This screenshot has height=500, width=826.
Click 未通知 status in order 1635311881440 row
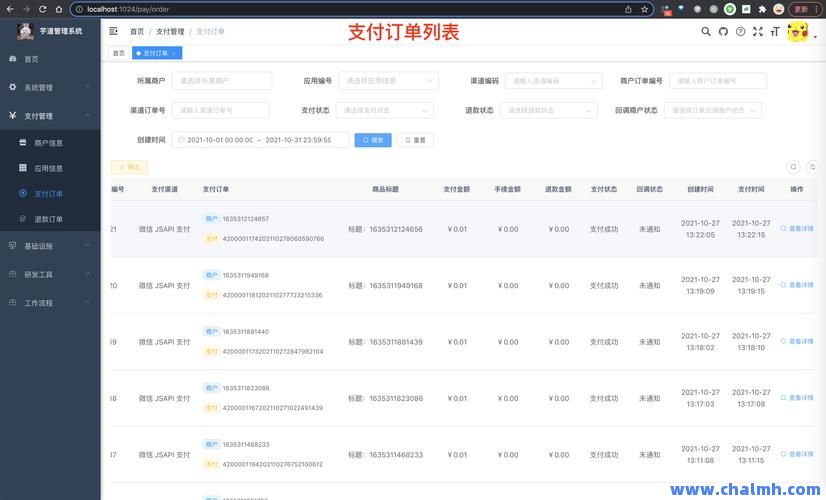tap(650, 342)
